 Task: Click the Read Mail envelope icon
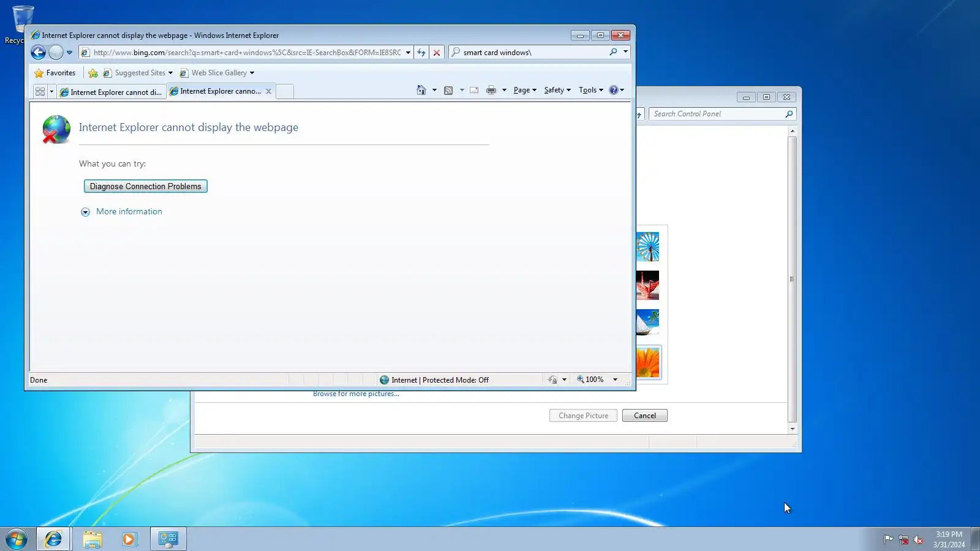tap(474, 90)
